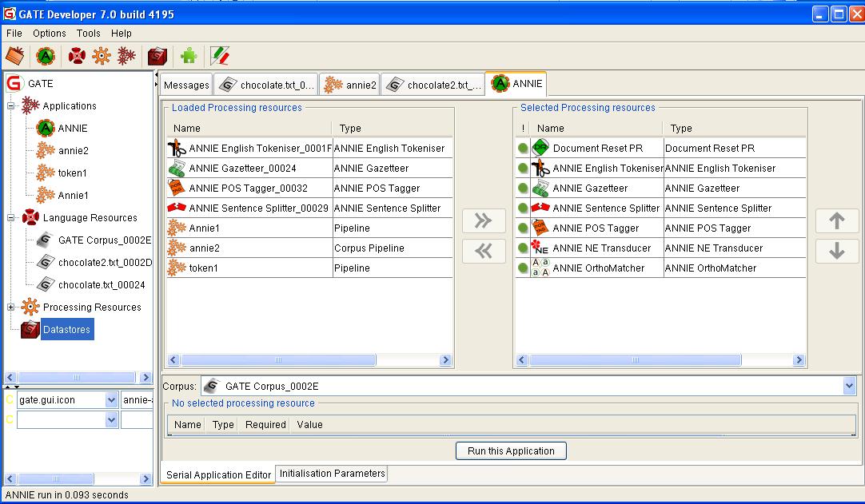The image size is (865, 504).
Task: Click the Processing Resources gear icon in tree
Action: click(x=30, y=307)
